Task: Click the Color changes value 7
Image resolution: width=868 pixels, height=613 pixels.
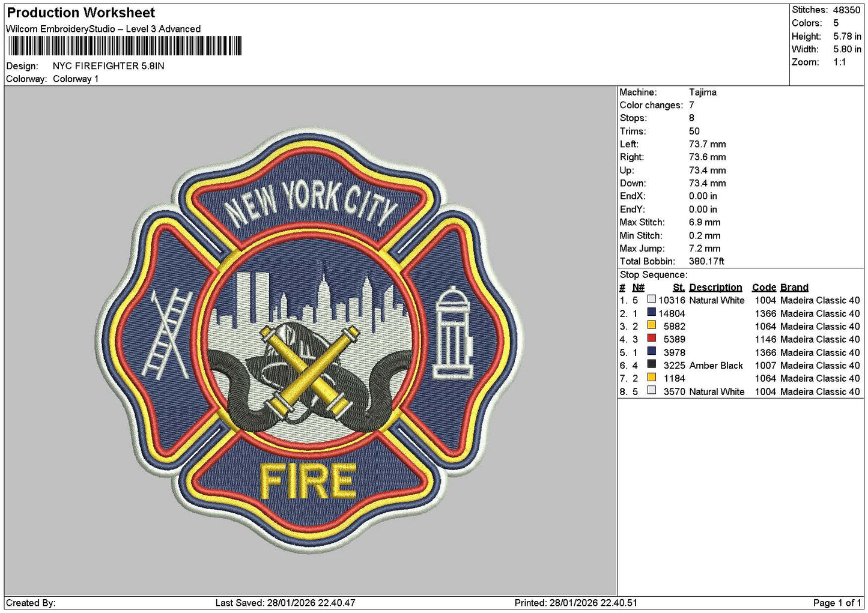Action: [x=691, y=105]
